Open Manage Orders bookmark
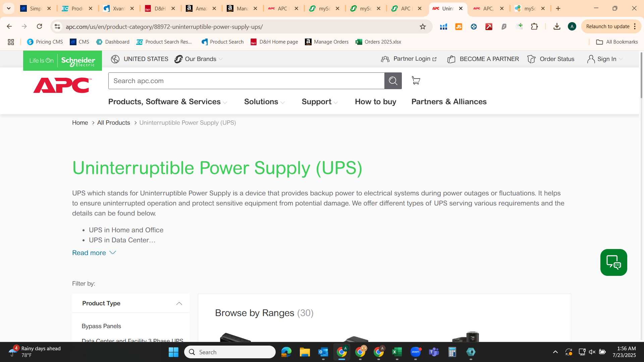 [327, 42]
